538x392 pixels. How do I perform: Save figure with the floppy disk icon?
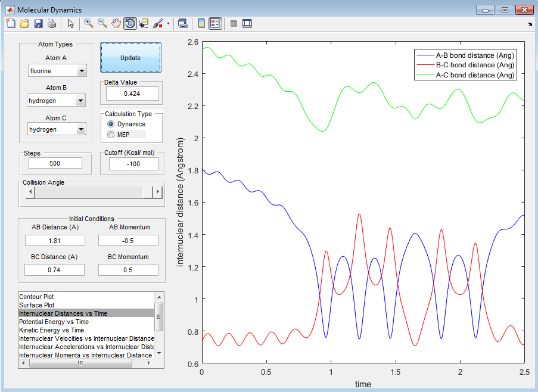click(x=38, y=23)
